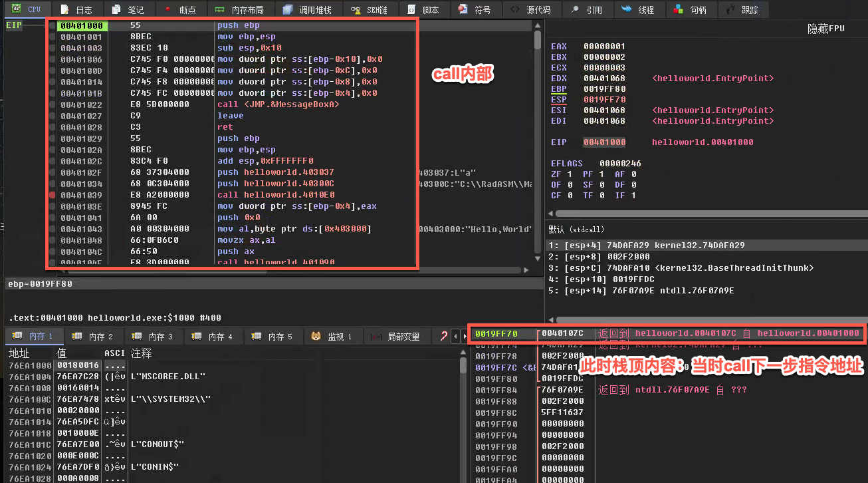Toggle breakpoint dot at 00401039

pyautogui.click(x=53, y=195)
